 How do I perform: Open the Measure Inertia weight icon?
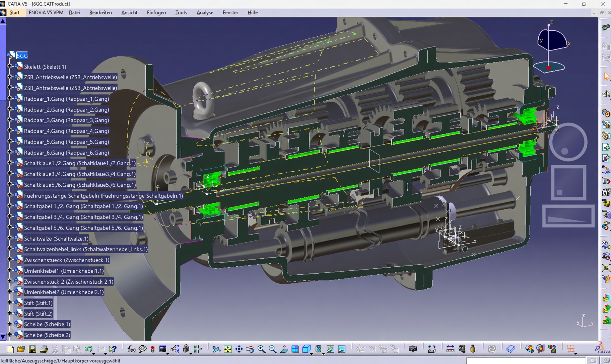(473, 349)
